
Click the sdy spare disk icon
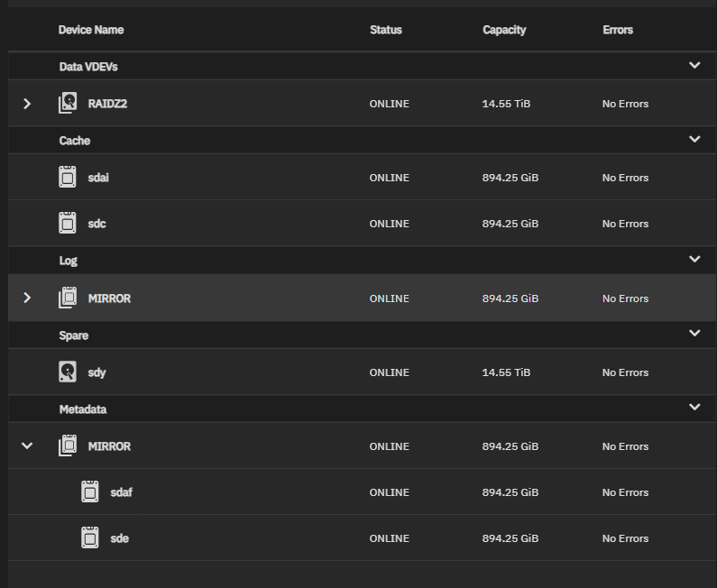coord(68,372)
